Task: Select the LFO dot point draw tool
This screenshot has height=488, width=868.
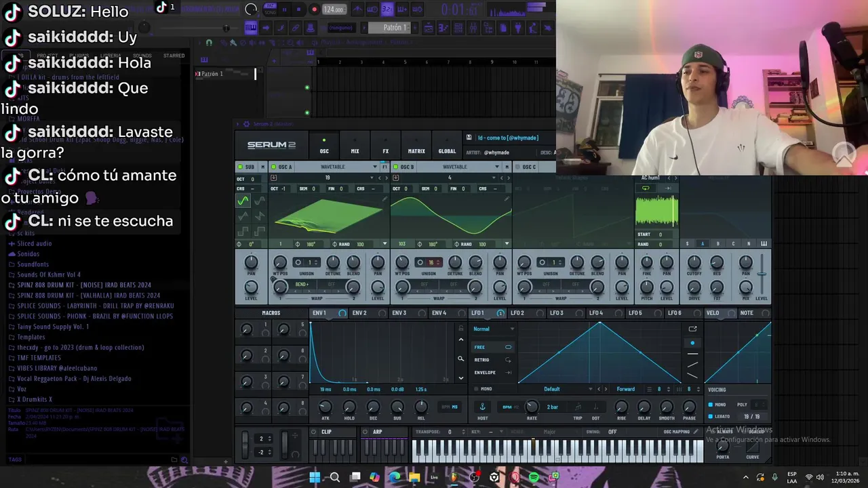Action: [692, 343]
